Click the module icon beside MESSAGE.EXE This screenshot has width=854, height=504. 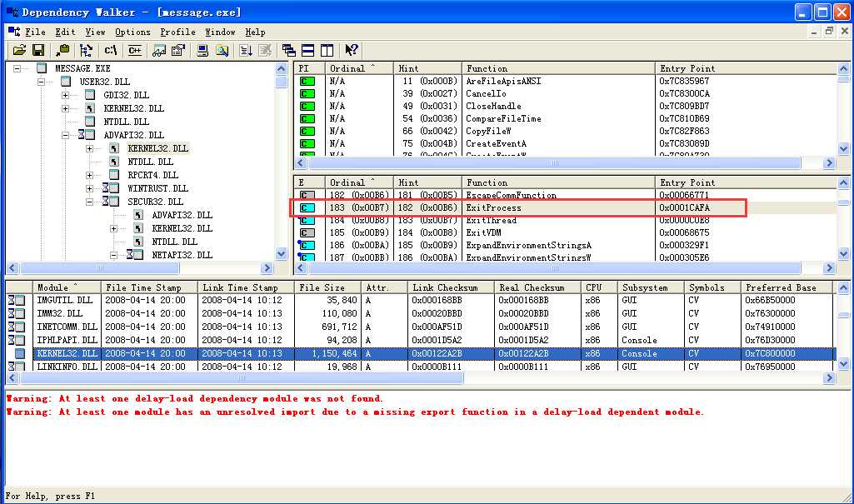point(42,68)
